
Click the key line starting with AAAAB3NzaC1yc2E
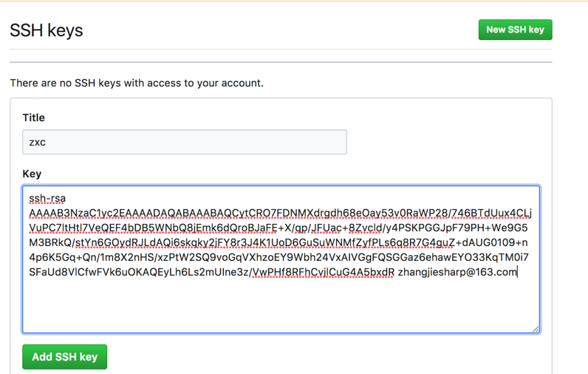[281, 213]
